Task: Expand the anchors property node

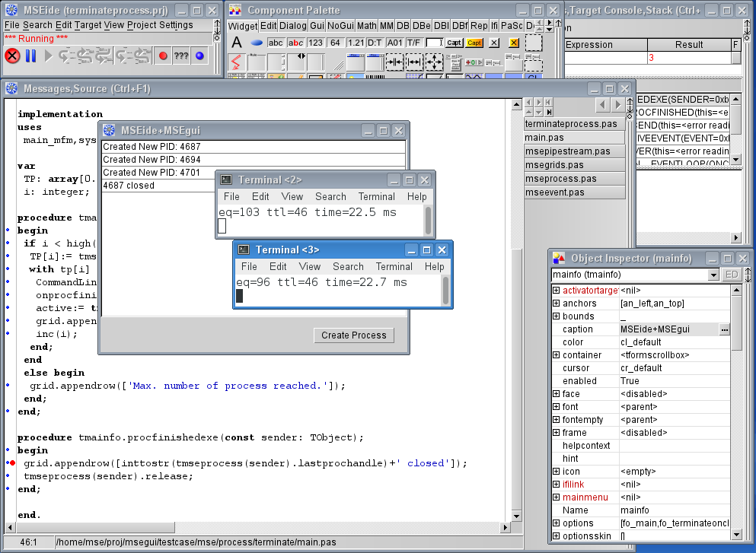Action: pyautogui.click(x=557, y=304)
